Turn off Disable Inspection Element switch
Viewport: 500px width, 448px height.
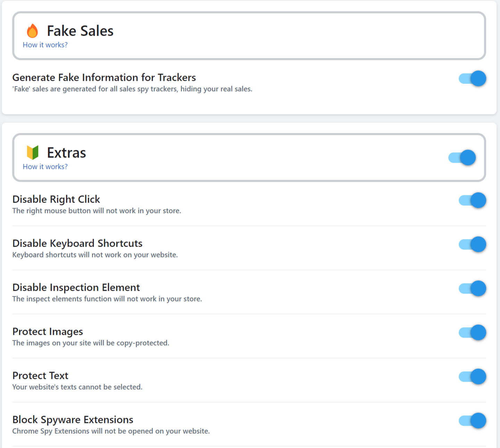pos(472,288)
